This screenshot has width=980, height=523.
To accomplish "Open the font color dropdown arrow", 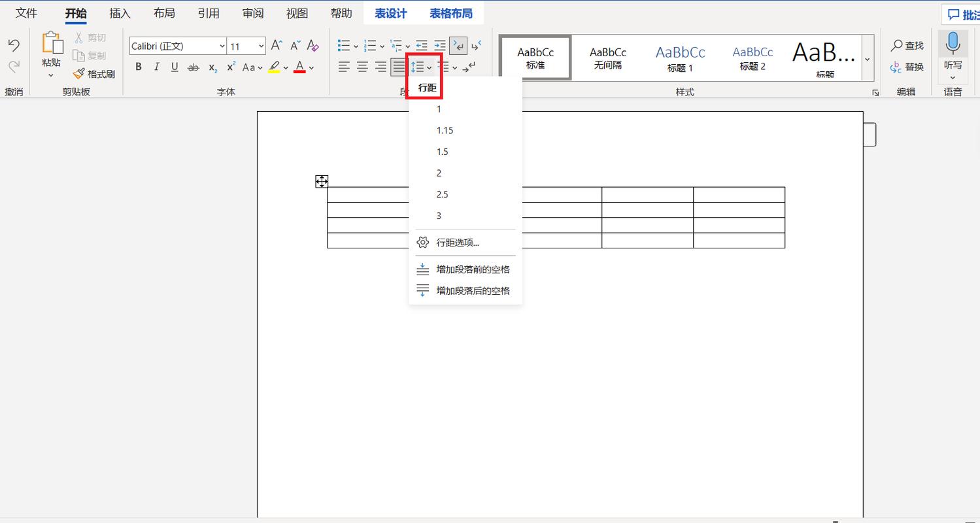I will [311, 67].
